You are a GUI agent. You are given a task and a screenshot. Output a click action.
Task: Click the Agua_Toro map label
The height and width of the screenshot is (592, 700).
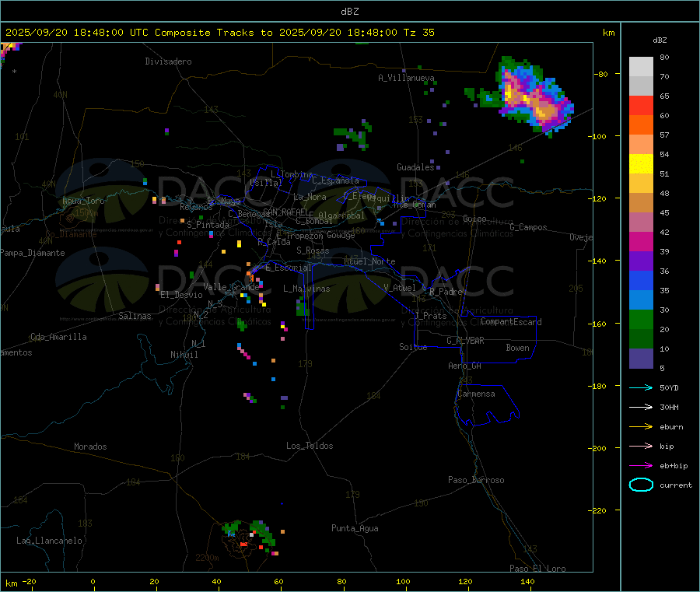pyautogui.click(x=83, y=201)
